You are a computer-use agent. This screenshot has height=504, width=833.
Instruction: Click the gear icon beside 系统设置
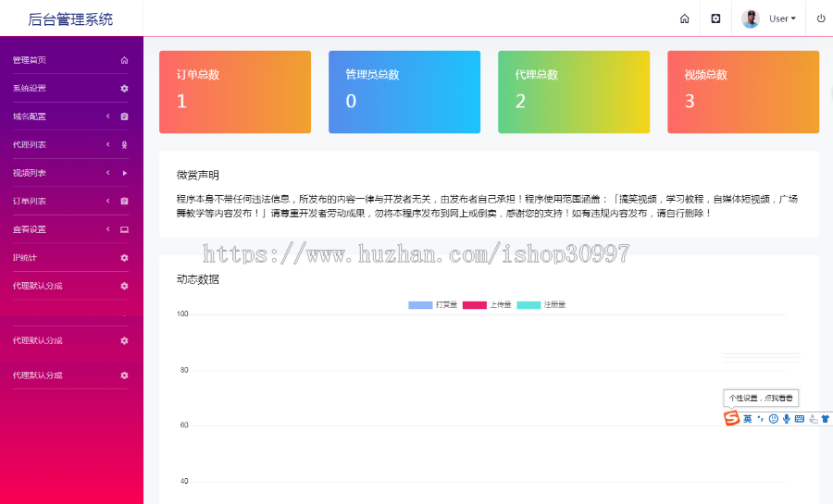click(124, 88)
